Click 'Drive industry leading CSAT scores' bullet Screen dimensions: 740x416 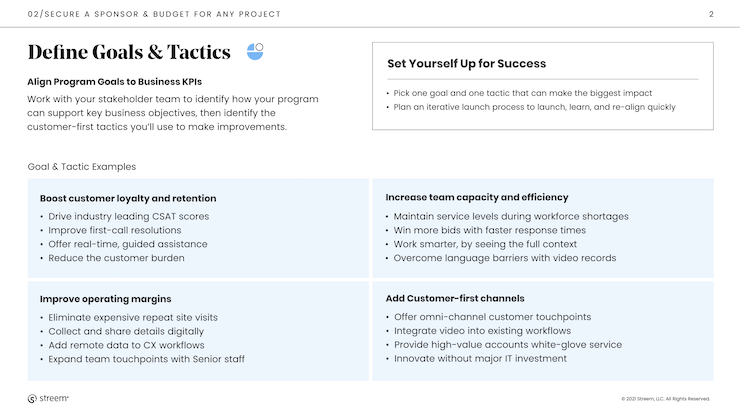[x=128, y=216]
